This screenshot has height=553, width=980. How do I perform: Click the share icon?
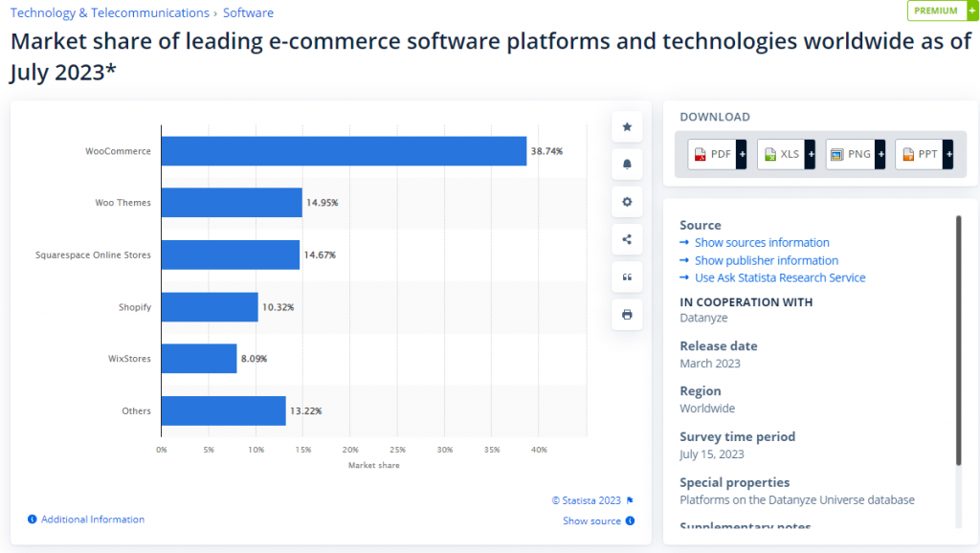click(627, 239)
